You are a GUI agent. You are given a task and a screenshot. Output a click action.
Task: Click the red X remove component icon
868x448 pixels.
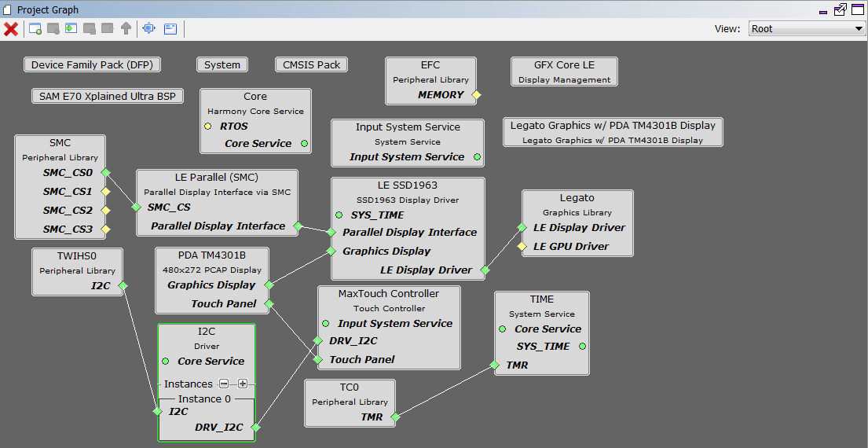11,29
